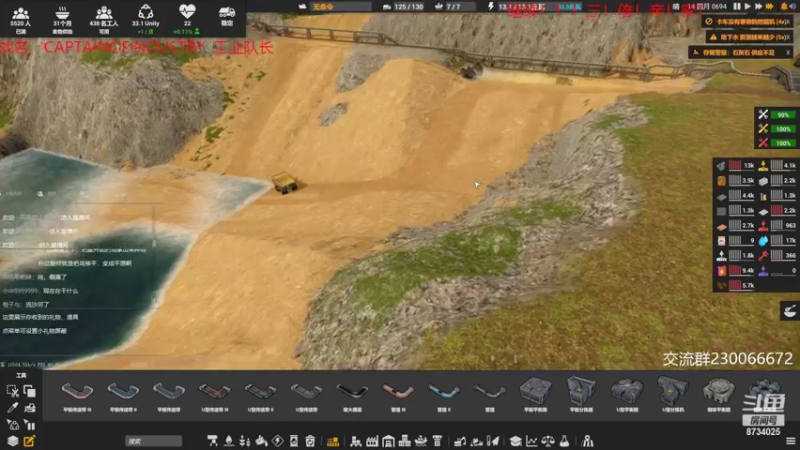Open the bowl and spoon side button
This screenshot has height=450, width=800.
click(x=790, y=311)
